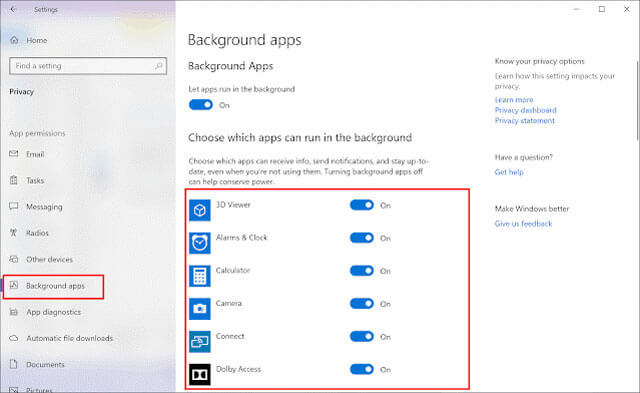This screenshot has width=640, height=393.
Task: Click the Learn more link
Action: click(x=513, y=100)
